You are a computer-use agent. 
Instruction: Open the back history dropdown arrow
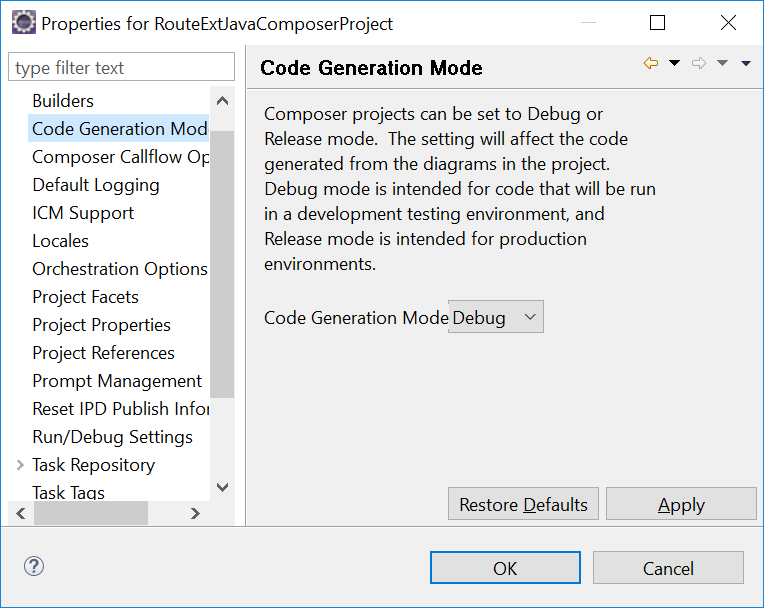[674, 64]
